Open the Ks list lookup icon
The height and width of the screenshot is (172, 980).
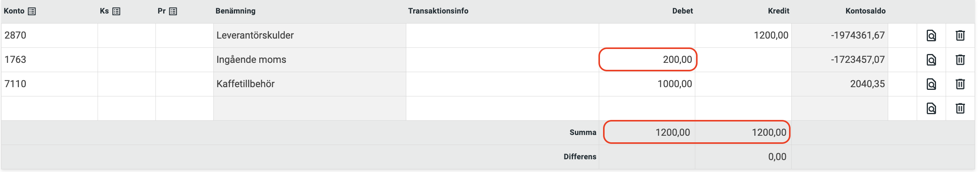116,12
